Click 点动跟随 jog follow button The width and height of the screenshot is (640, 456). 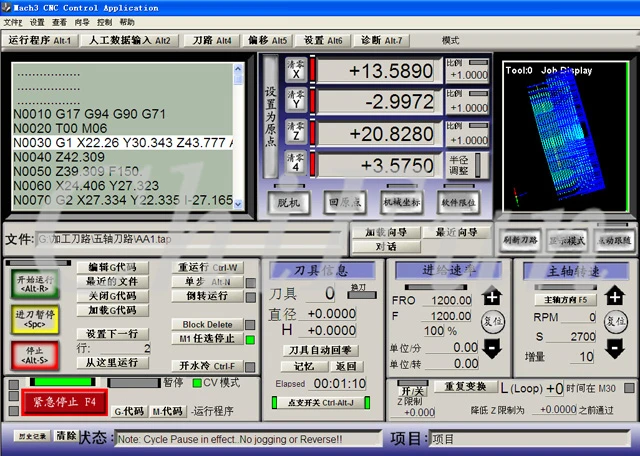pyautogui.click(x=614, y=240)
